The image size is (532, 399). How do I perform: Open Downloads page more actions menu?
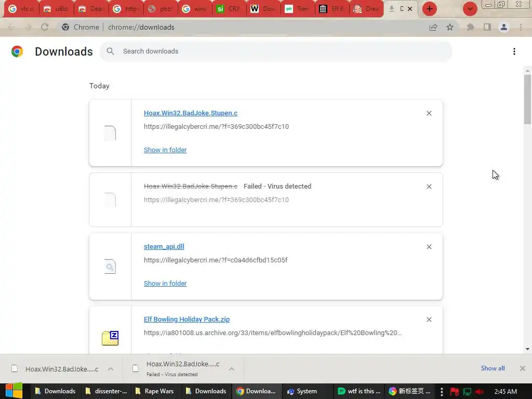[x=514, y=51]
